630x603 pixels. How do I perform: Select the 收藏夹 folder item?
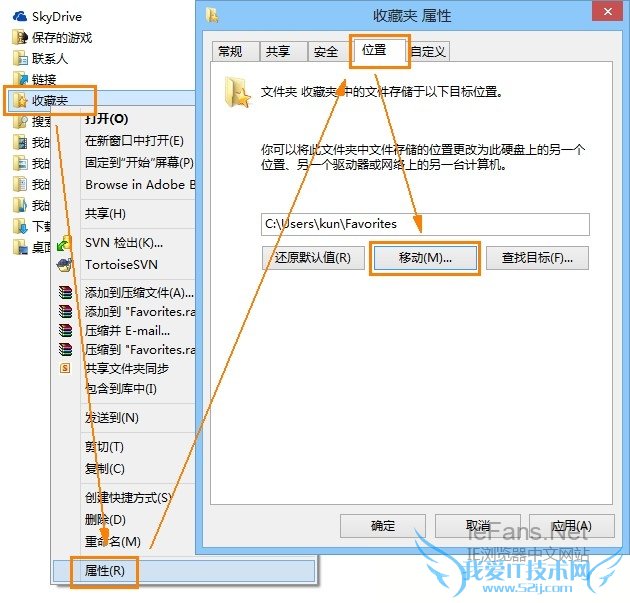coord(50,100)
